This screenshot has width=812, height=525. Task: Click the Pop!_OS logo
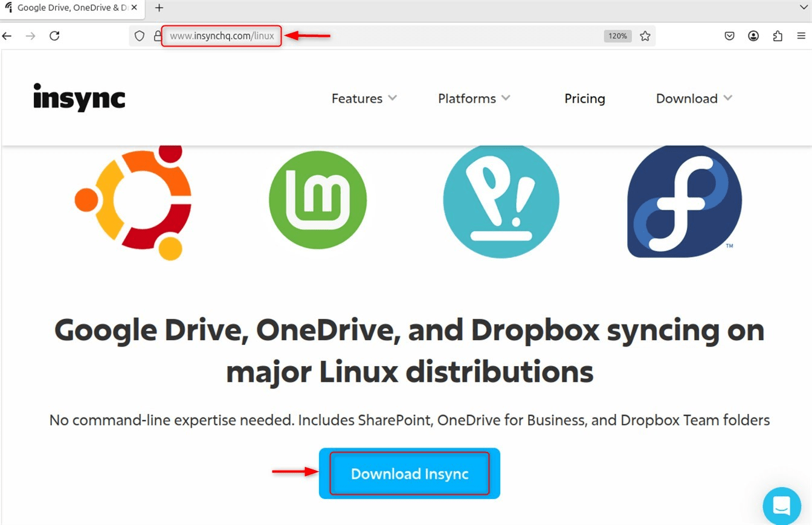501,202
